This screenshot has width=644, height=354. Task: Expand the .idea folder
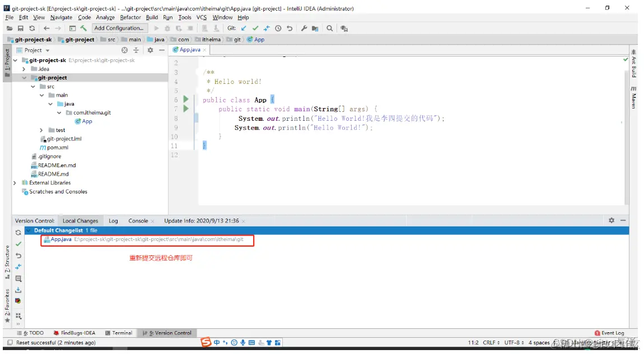[x=24, y=69]
